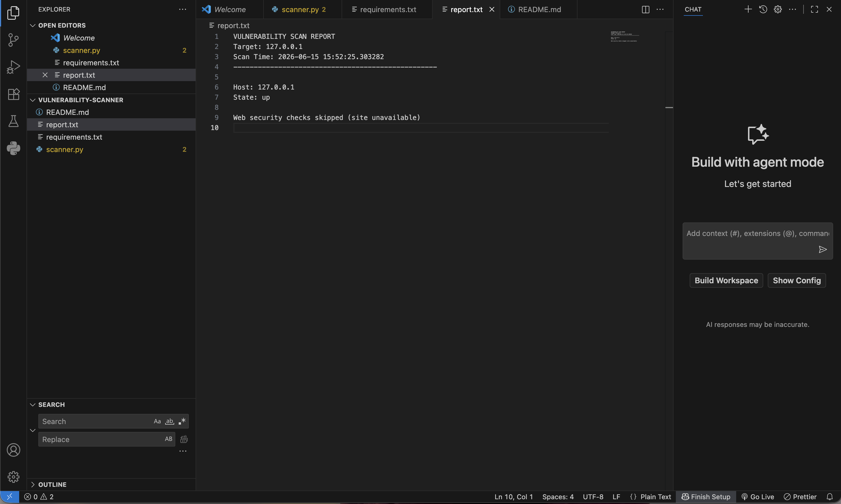The image size is (841, 504).
Task: Click Finish Setup in status bar
Action: 706,496
